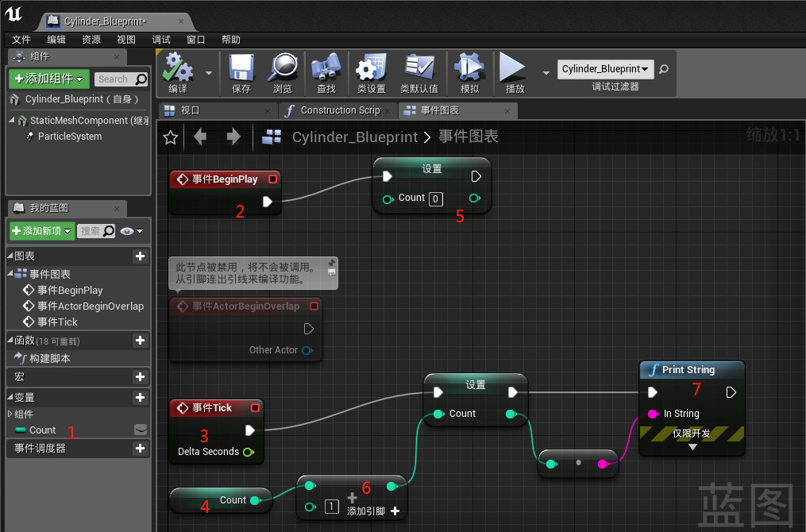Click the favorites star in graph bar

(170, 137)
